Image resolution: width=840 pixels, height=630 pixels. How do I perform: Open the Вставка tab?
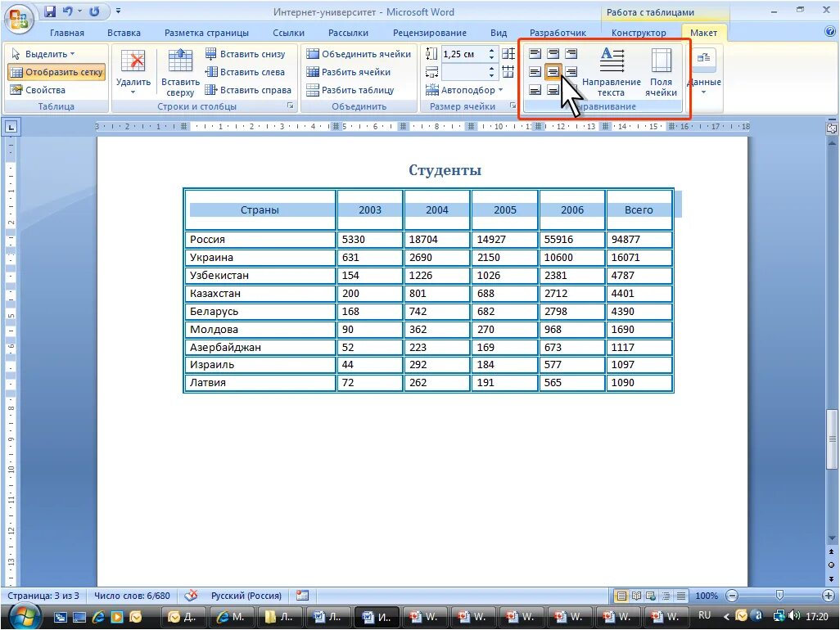pos(124,33)
